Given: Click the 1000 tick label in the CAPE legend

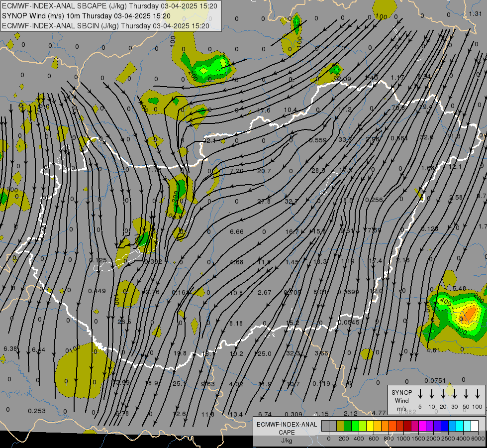Looking at the screenshot, I should (403, 439).
